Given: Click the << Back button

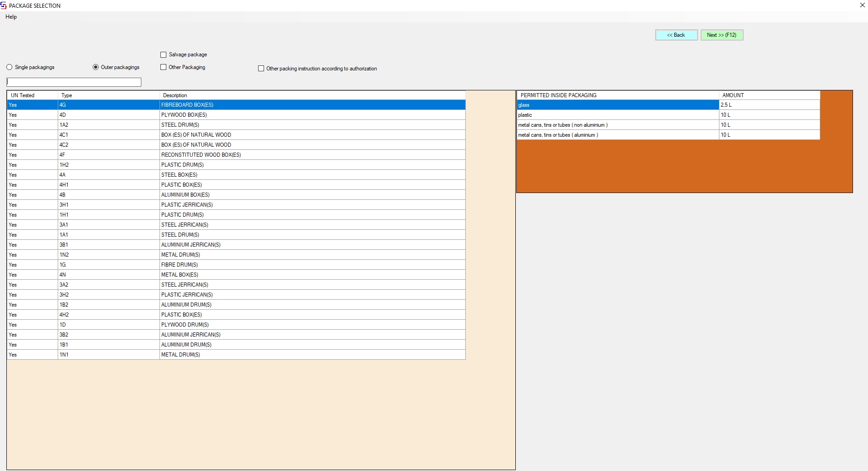Looking at the screenshot, I should pyautogui.click(x=676, y=35).
